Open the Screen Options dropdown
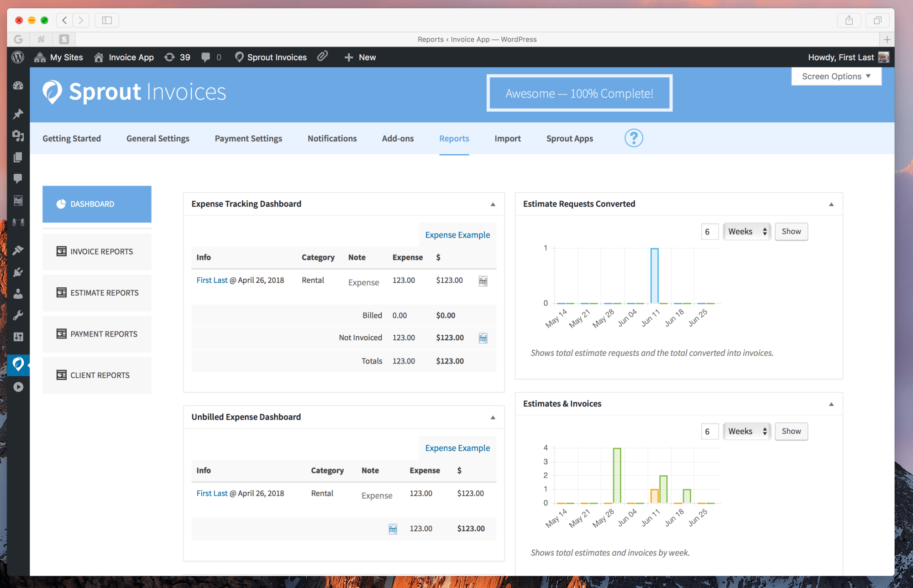 click(836, 76)
